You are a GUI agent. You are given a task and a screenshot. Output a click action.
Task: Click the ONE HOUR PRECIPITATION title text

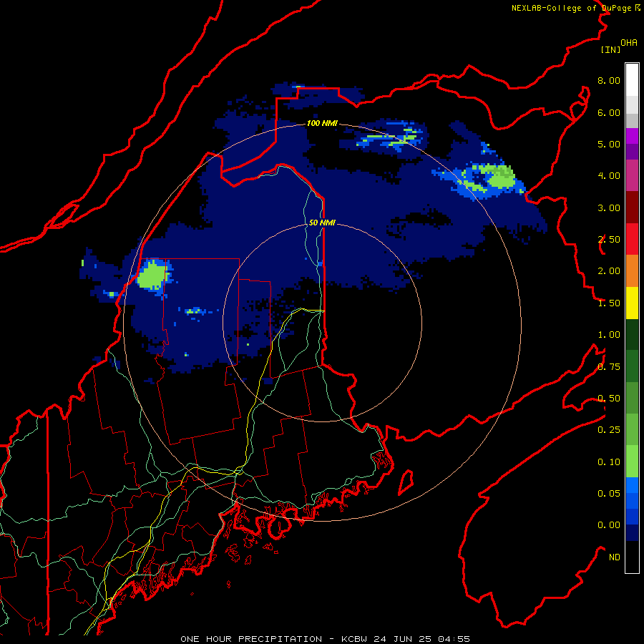coord(251,639)
